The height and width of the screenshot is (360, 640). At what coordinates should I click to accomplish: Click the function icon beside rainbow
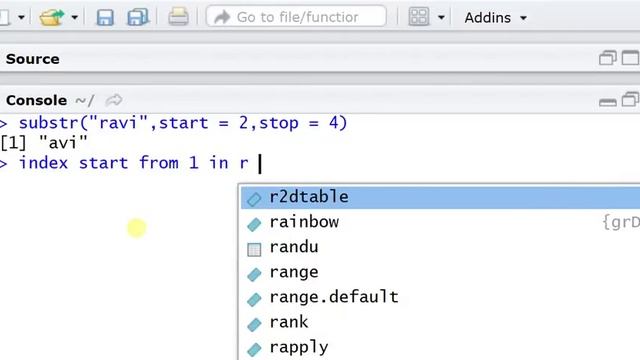pyautogui.click(x=254, y=224)
